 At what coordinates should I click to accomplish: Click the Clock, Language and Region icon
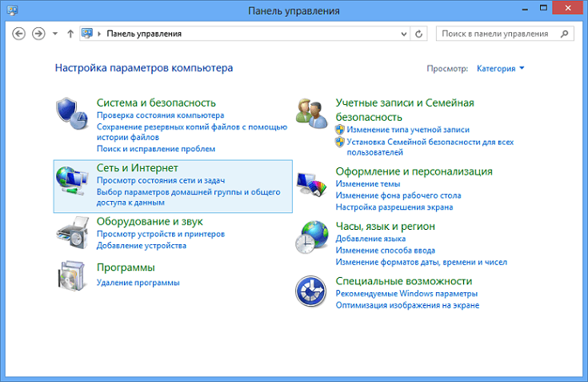point(310,239)
